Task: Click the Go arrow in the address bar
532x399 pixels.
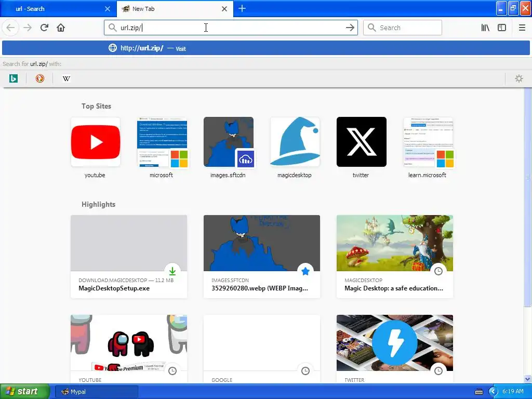Action: click(x=350, y=28)
